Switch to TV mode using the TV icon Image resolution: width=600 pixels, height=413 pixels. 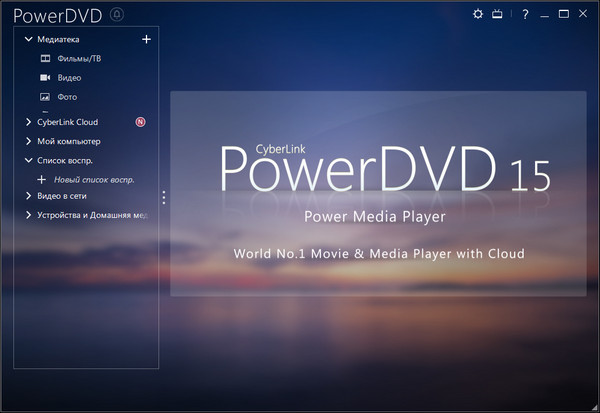click(496, 14)
